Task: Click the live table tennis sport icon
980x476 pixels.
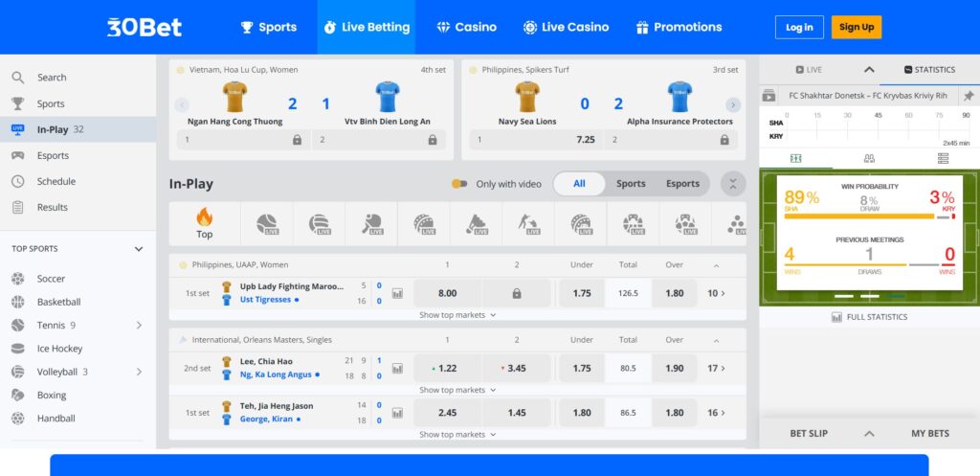Action: click(x=371, y=224)
